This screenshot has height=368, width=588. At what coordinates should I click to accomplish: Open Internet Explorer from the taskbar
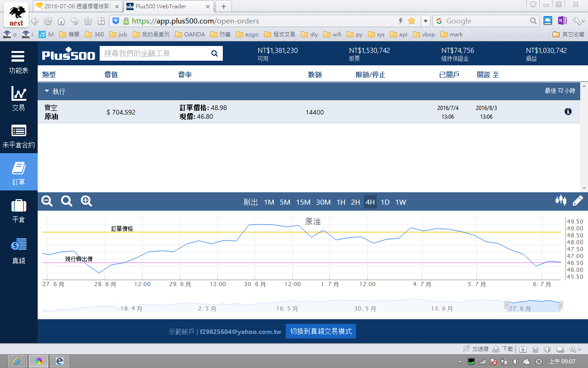pos(17,361)
